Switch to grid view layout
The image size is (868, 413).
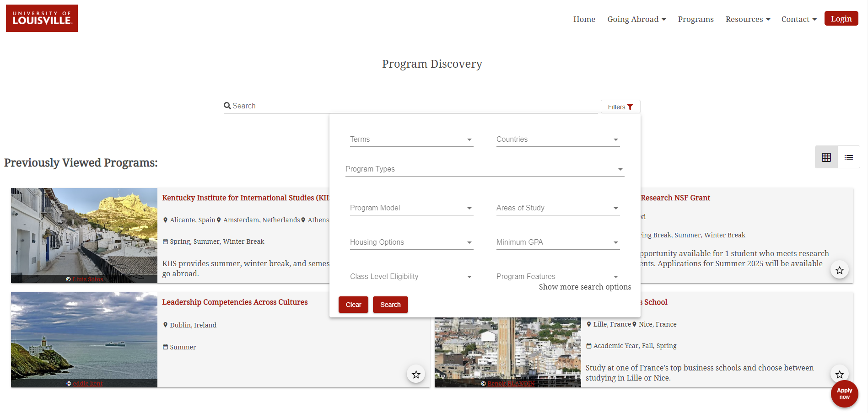pyautogui.click(x=826, y=157)
